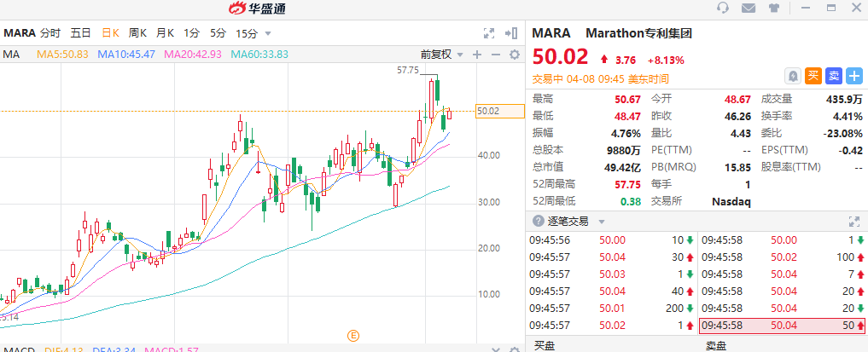
Task: Click the 换手率 value 4.41%
Action: (847, 116)
